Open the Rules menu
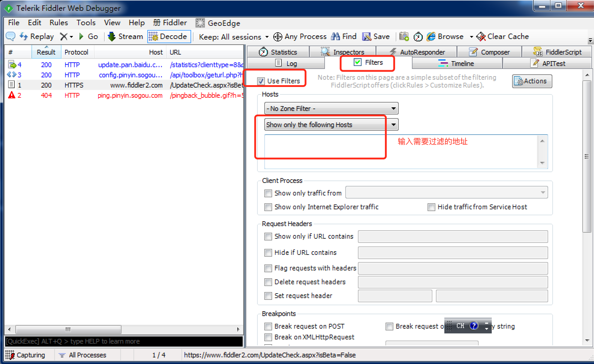The width and height of the screenshot is (594, 364). 59,22
